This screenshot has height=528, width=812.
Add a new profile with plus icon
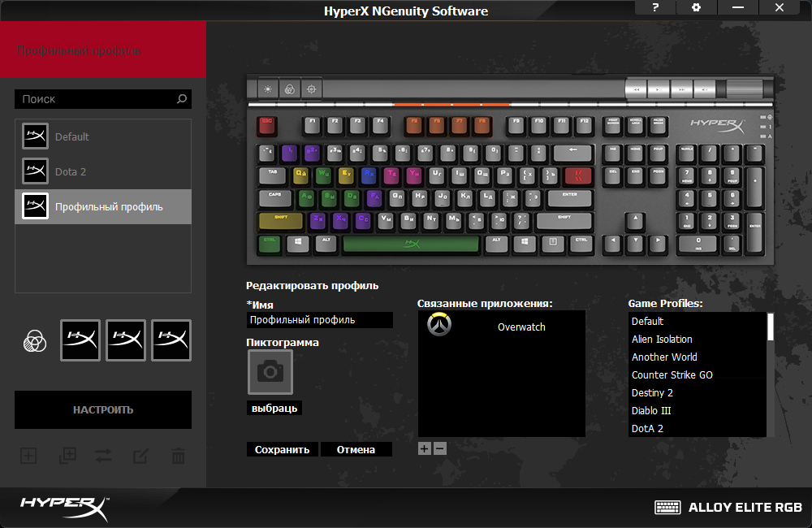coord(28,456)
